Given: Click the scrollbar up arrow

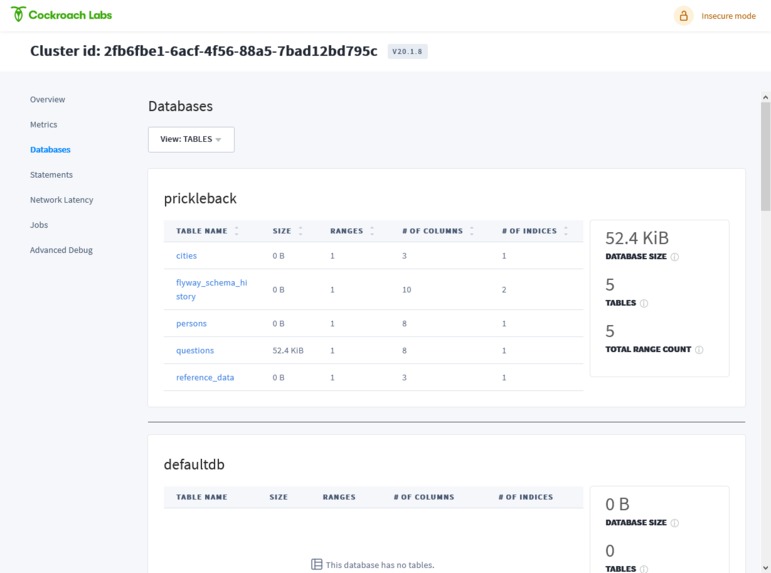Looking at the screenshot, I should [x=765, y=97].
